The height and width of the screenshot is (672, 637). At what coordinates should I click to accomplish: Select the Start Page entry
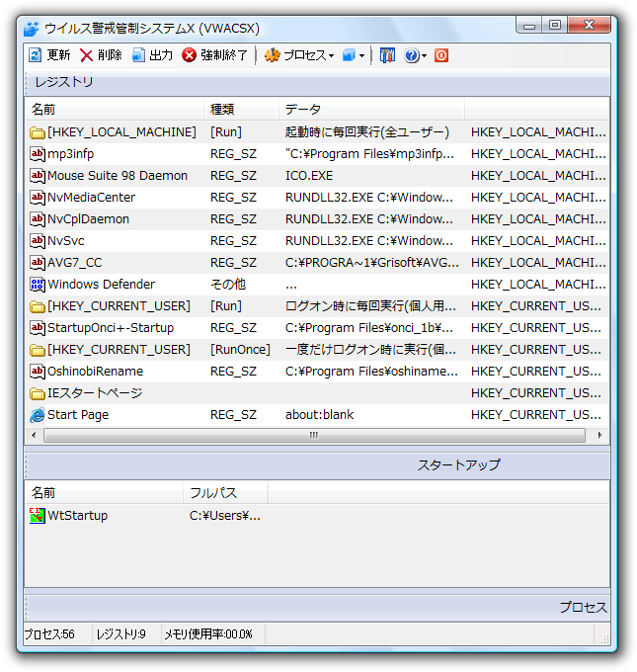tap(317, 415)
